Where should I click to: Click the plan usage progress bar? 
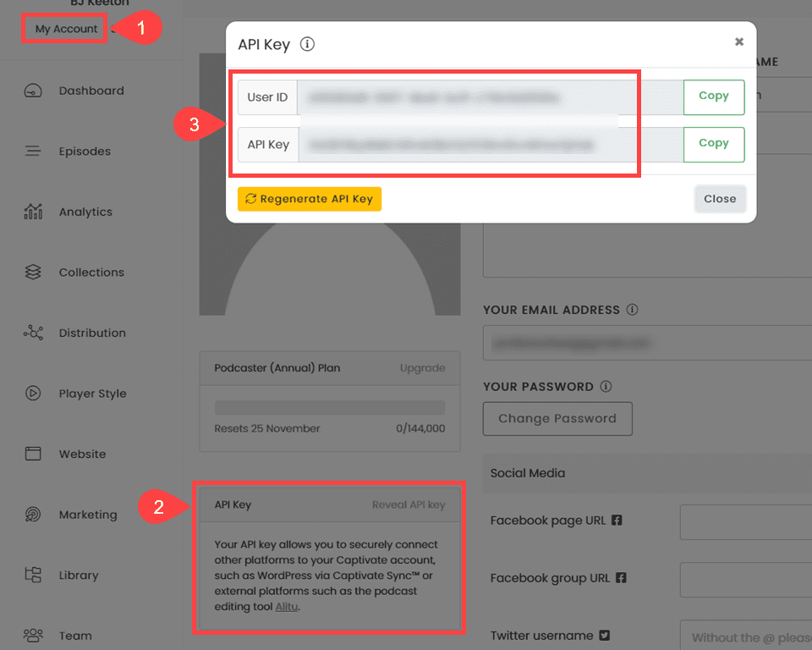pos(329,405)
